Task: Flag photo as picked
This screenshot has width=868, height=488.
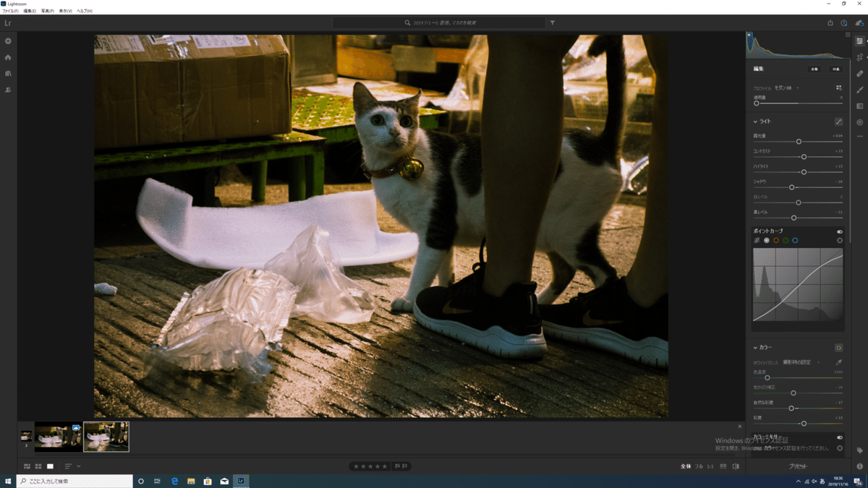Action: pyautogui.click(x=397, y=466)
